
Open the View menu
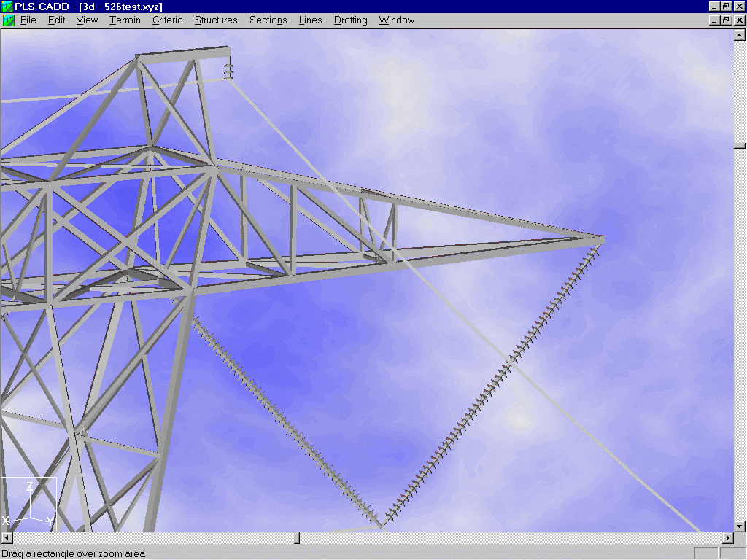[x=87, y=20]
